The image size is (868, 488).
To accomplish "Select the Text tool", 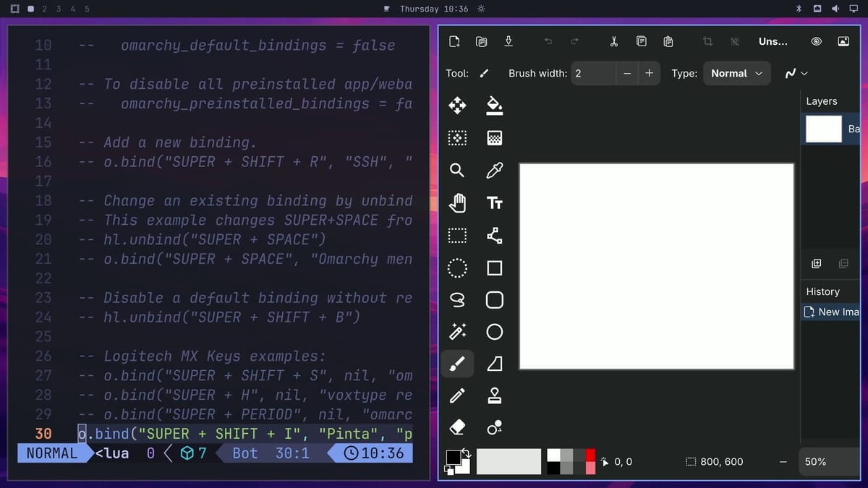I will pyautogui.click(x=495, y=203).
